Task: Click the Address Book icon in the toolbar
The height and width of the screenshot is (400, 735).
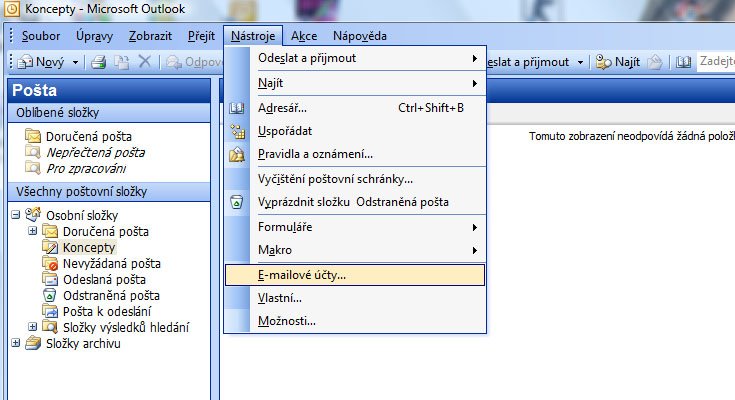Action: point(683,62)
